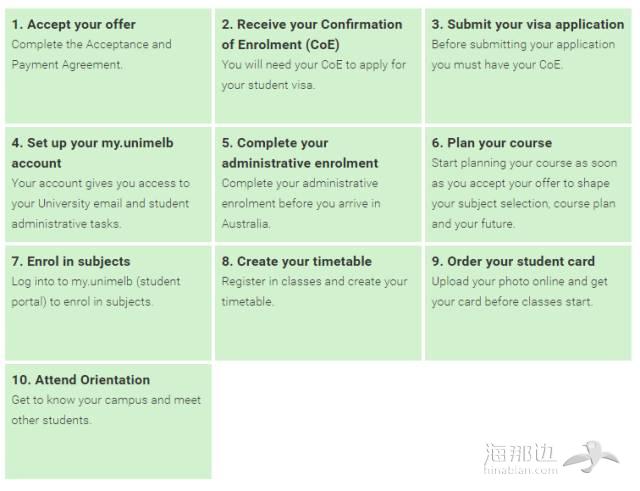
Task: Open the 'Accept your offer' step card
Action: tap(108, 66)
